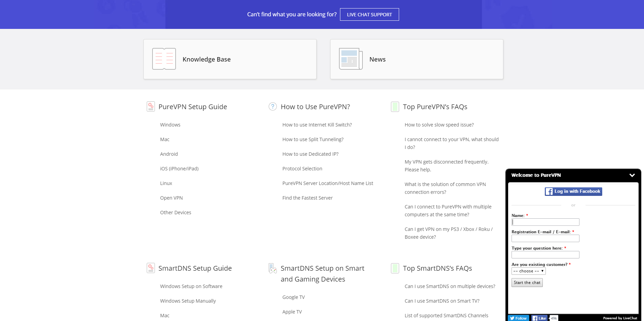Open How to use Internet Kill Switch

click(x=317, y=125)
